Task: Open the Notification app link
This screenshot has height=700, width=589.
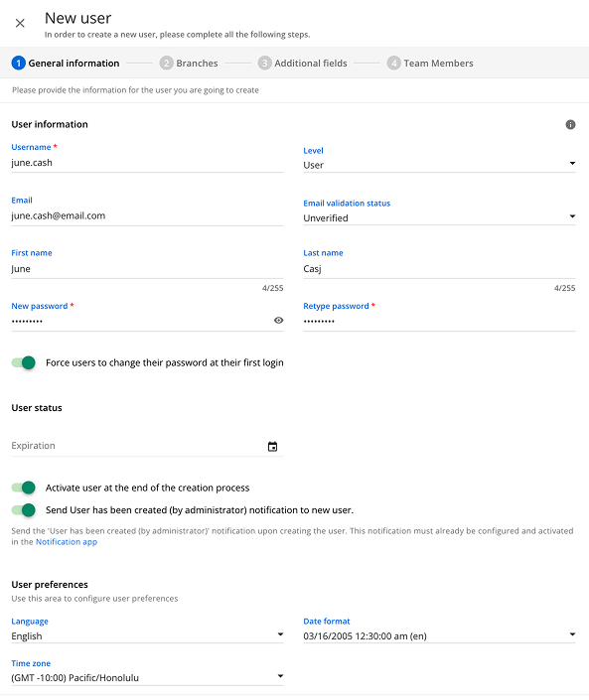Action: 67,541
